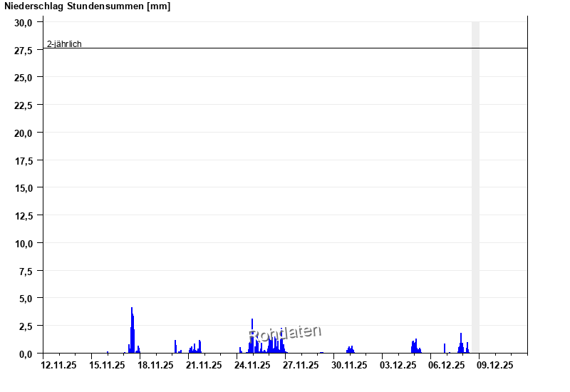Click the y-axis value 30,0
The width and height of the screenshot is (570, 392).
point(24,23)
